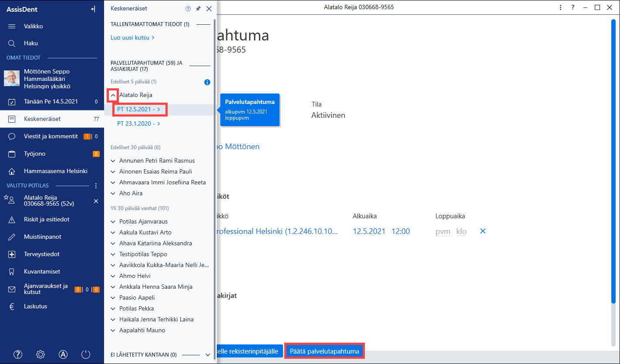This screenshot has width=620, height=364.
Task: Collapse the AssisDent sidebar with arrow icon
Action: [x=93, y=9]
